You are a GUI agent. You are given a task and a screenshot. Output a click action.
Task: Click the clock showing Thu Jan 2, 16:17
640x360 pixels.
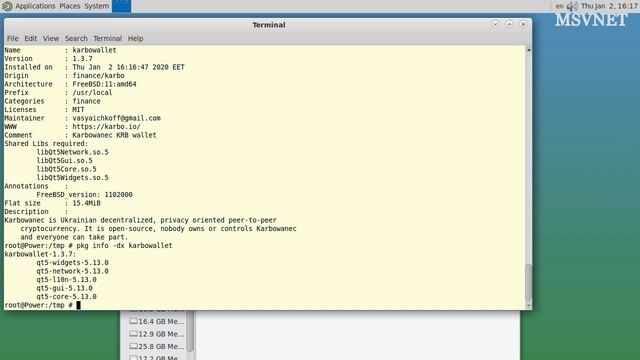click(609, 6)
